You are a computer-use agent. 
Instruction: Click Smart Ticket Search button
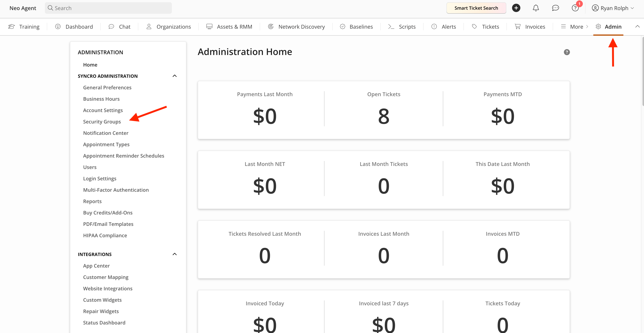tap(476, 8)
